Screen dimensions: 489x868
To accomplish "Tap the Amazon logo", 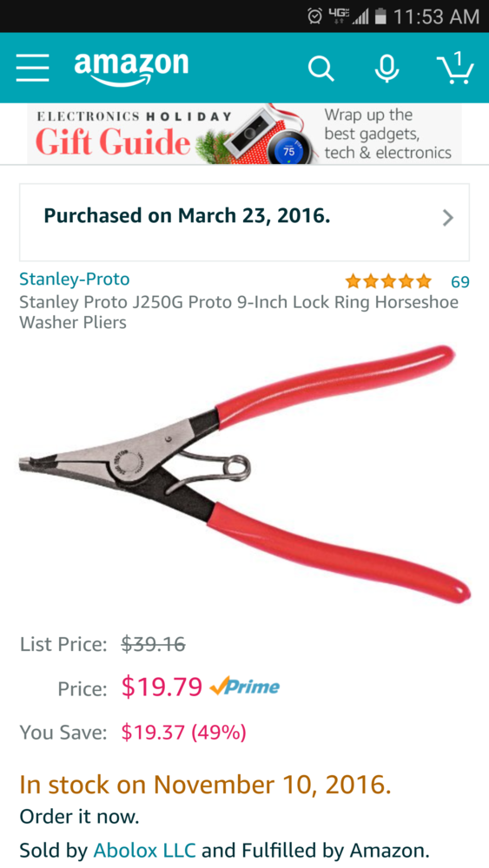I will (x=131, y=69).
